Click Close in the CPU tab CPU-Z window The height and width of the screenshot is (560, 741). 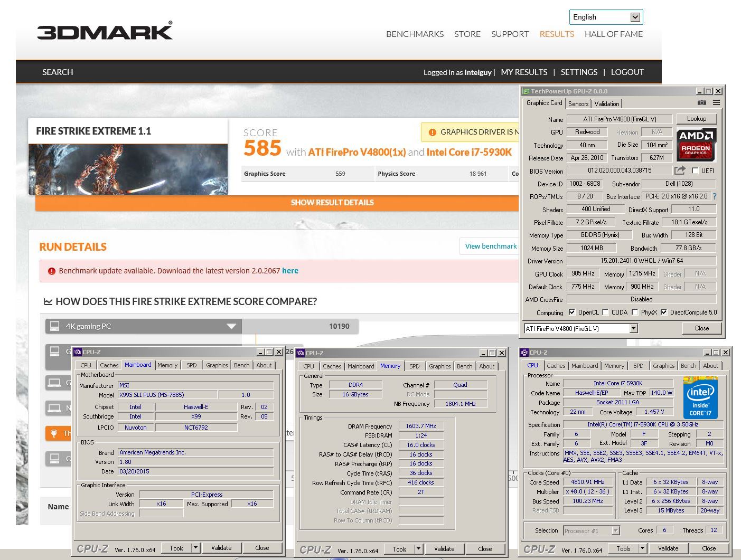(x=709, y=548)
